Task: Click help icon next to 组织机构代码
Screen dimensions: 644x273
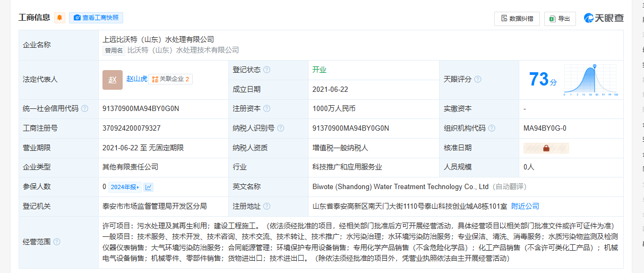Action: [492, 128]
